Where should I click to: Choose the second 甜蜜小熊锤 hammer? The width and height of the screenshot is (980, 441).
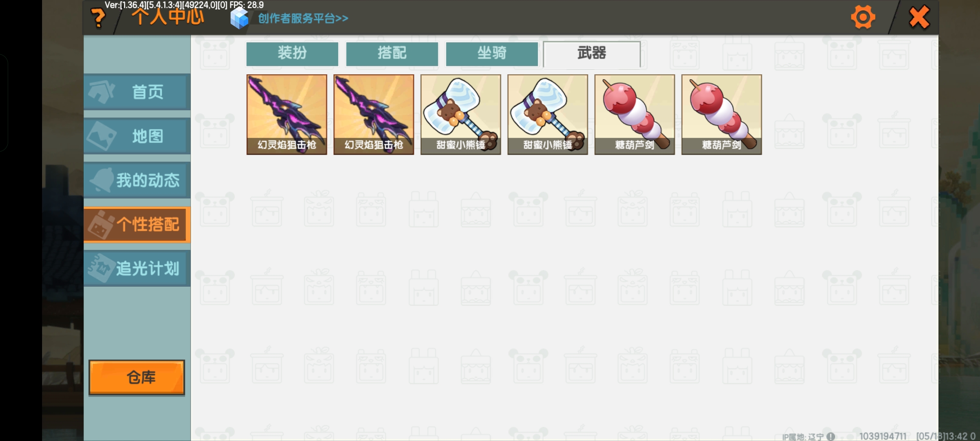(x=548, y=114)
